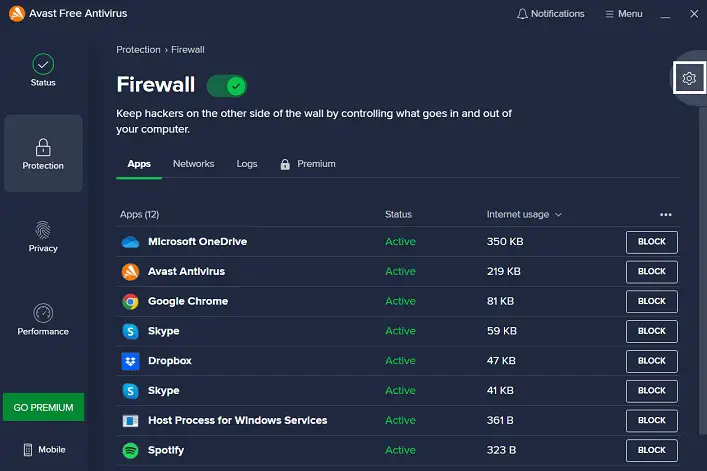Turn off the Firewall toggle switch
The height and width of the screenshot is (471, 707).
coord(227,86)
